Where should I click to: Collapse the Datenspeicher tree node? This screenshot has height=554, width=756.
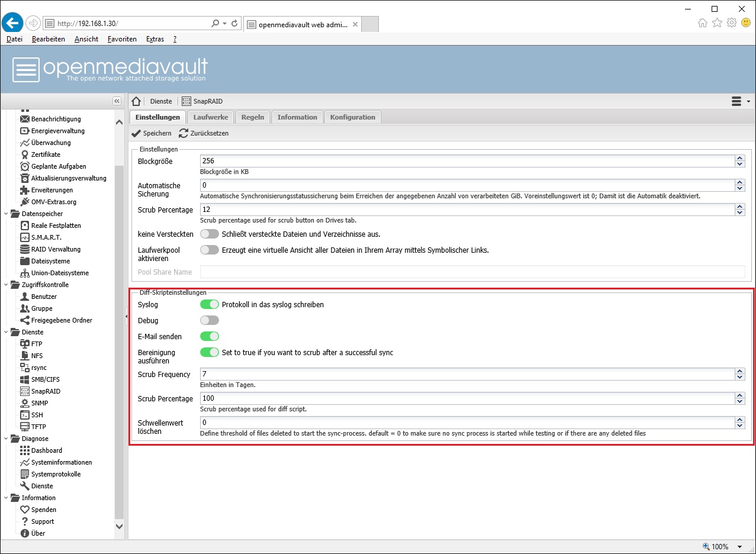7,214
